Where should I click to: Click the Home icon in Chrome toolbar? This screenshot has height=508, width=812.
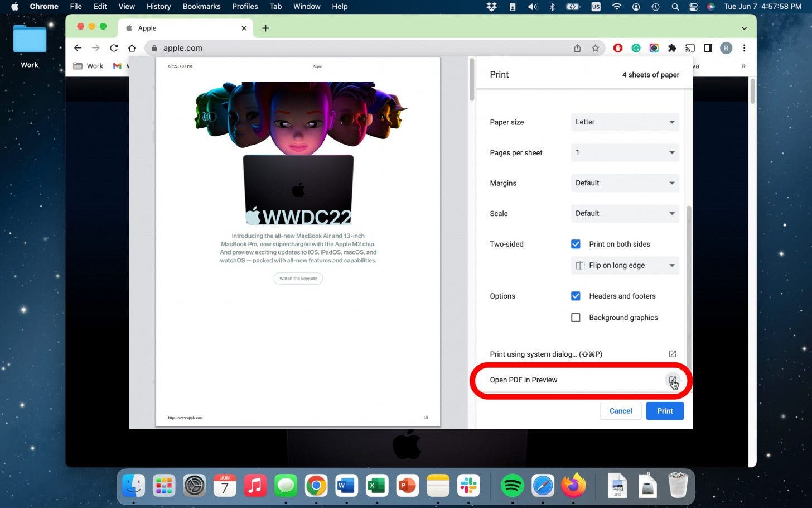132,48
